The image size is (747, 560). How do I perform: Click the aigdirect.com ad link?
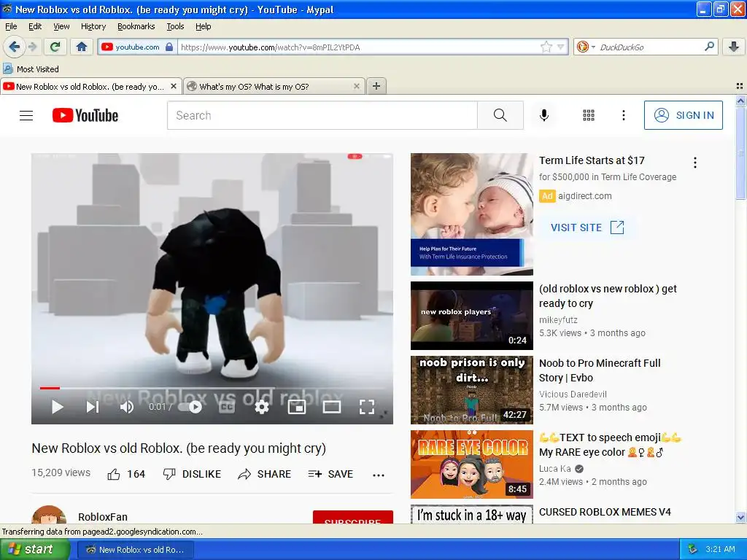(584, 195)
